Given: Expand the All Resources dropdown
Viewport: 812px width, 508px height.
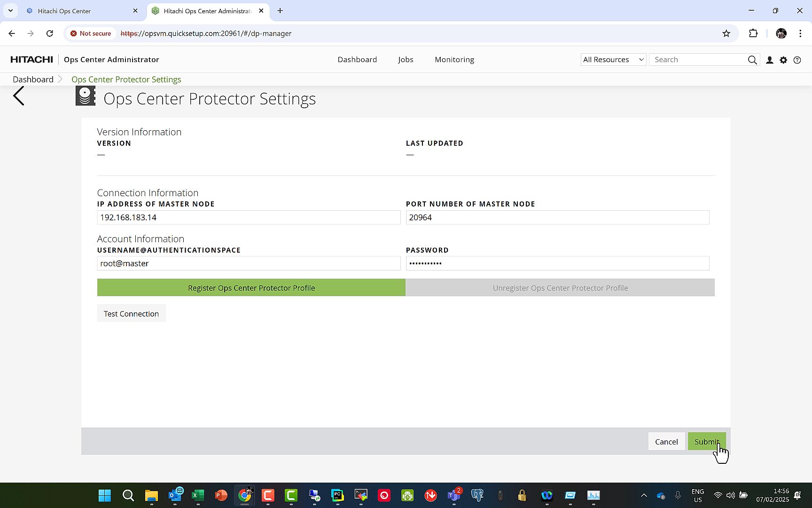Looking at the screenshot, I should tap(613, 60).
